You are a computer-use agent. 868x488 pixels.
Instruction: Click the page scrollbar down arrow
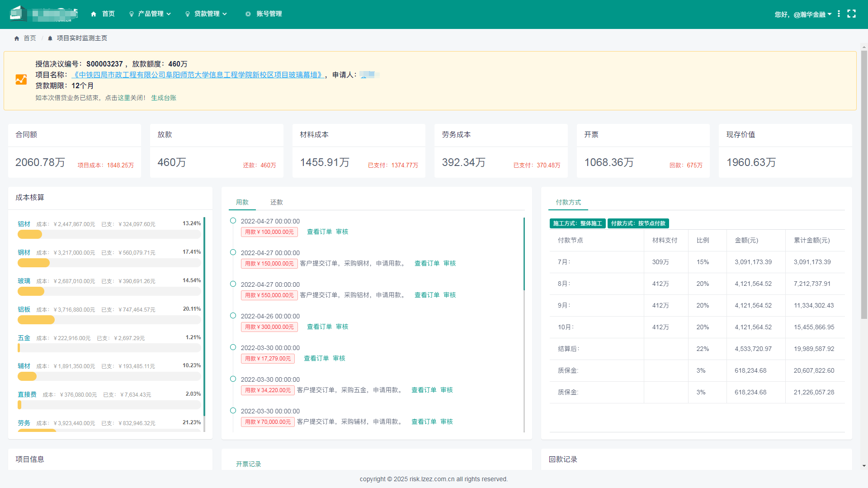pyautogui.click(x=864, y=466)
